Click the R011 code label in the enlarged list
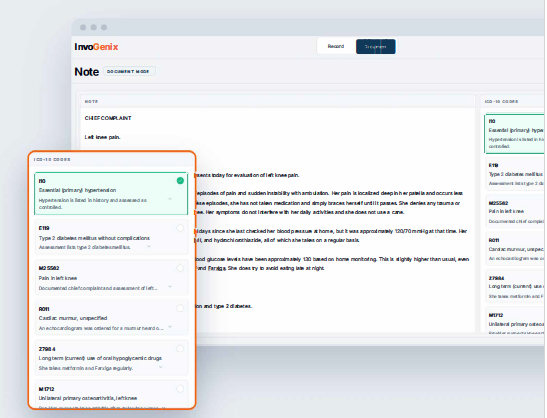Viewport: 547px width, 418px height. [44, 309]
